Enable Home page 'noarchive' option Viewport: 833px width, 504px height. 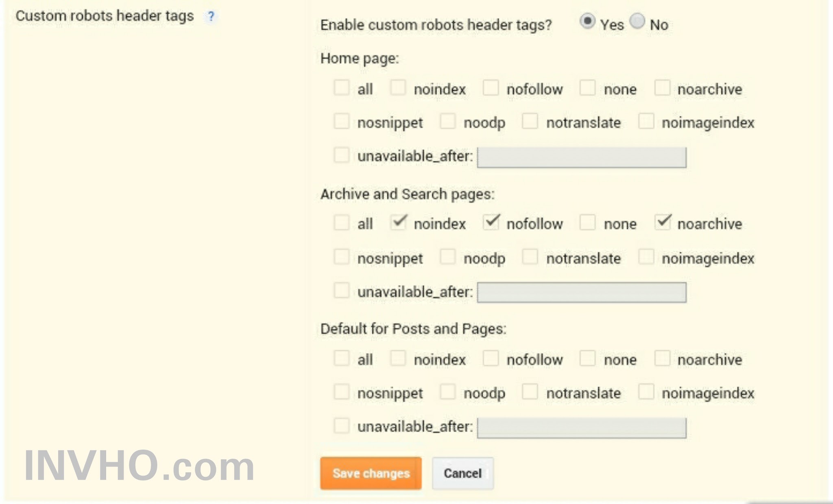point(662,87)
